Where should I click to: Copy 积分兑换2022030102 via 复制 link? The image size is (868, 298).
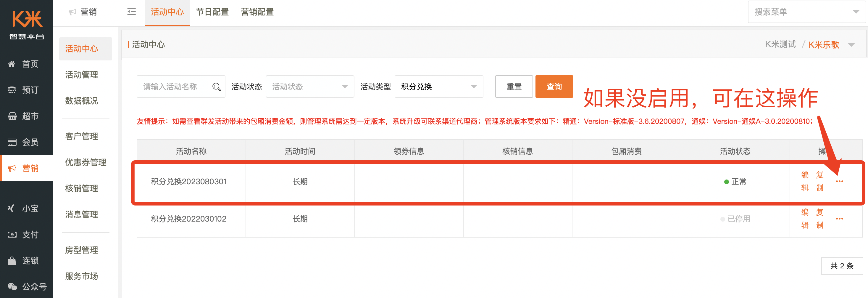820,219
